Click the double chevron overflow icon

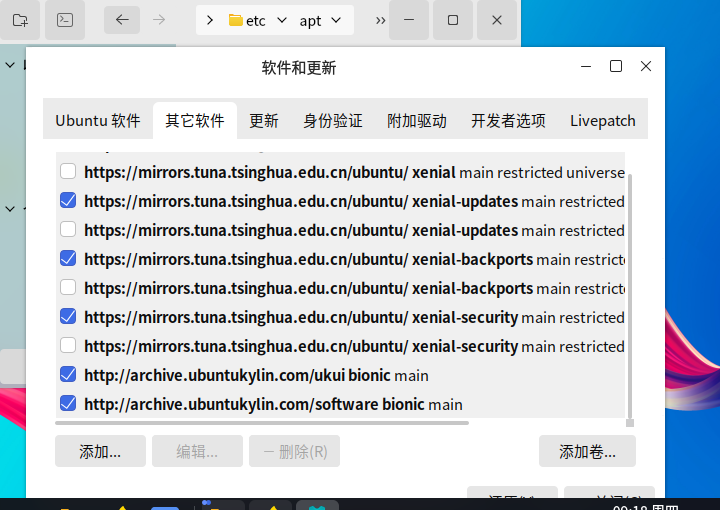coord(380,20)
